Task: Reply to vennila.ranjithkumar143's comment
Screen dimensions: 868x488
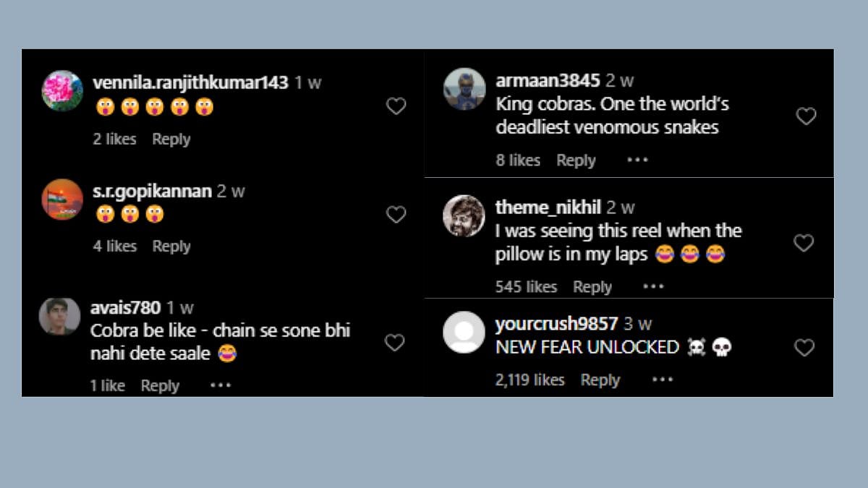Action: point(171,140)
